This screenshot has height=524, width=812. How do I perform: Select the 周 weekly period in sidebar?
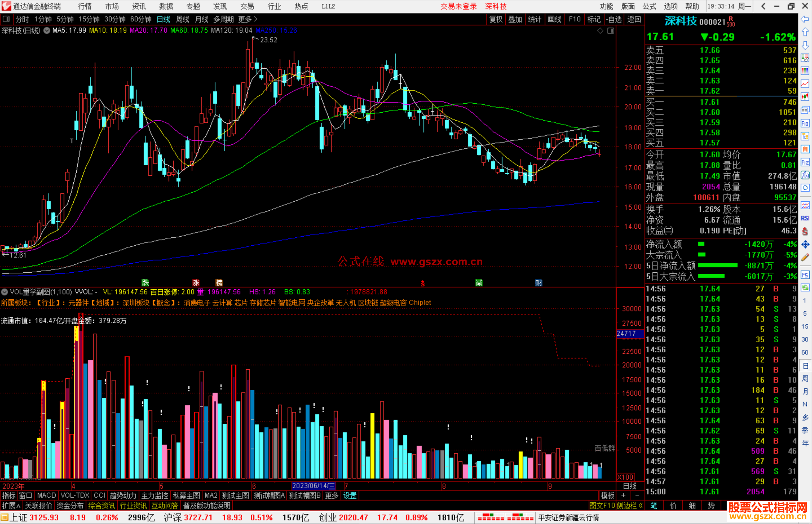[805, 378]
